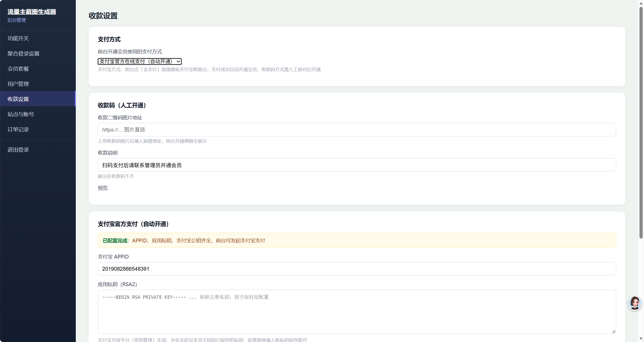Open the customer service avatar widget
This screenshot has width=644, height=342.
[x=635, y=303]
